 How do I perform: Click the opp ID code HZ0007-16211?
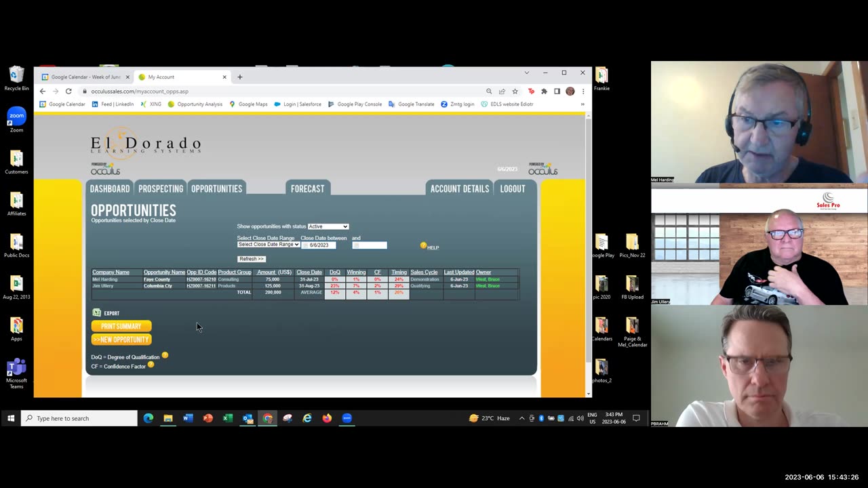click(201, 286)
